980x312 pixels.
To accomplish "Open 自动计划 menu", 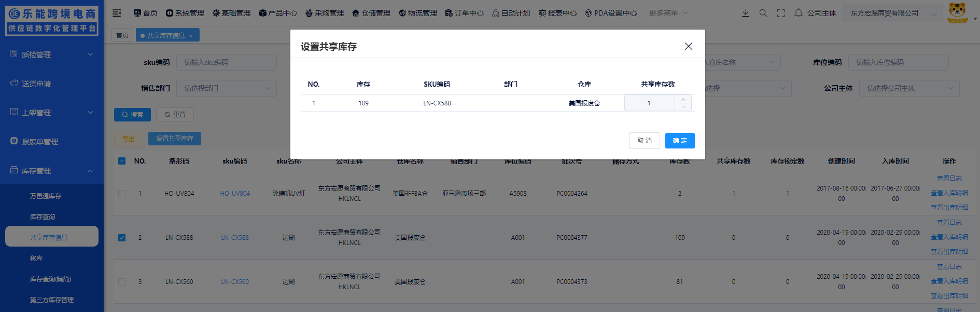I will click(511, 13).
